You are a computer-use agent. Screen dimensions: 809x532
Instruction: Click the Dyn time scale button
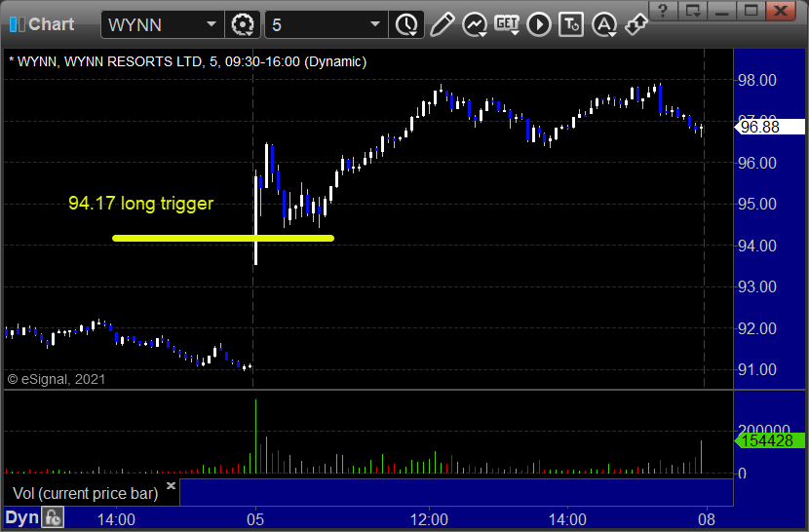tap(22, 517)
